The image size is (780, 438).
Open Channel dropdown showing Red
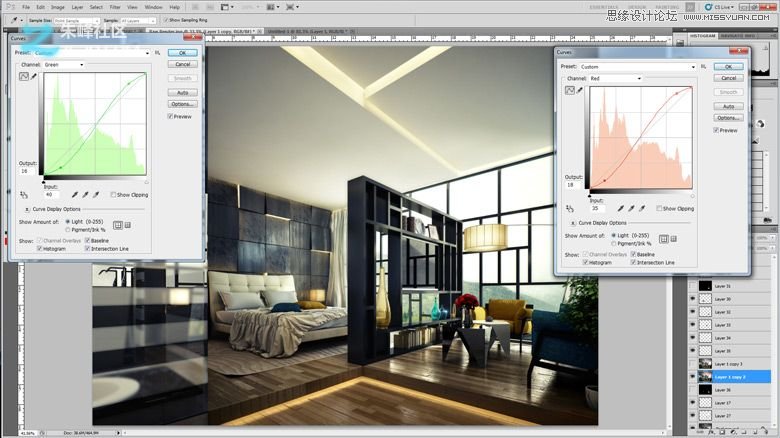(x=616, y=79)
